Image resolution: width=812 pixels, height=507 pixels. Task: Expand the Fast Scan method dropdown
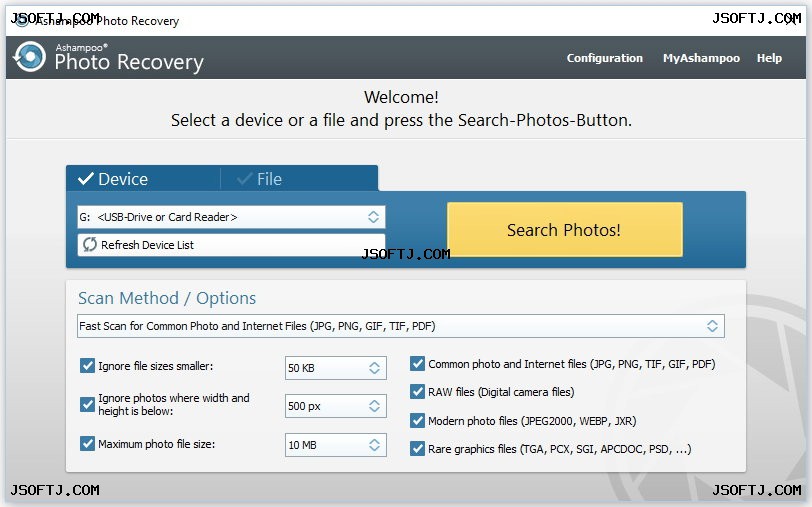click(400, 326)
